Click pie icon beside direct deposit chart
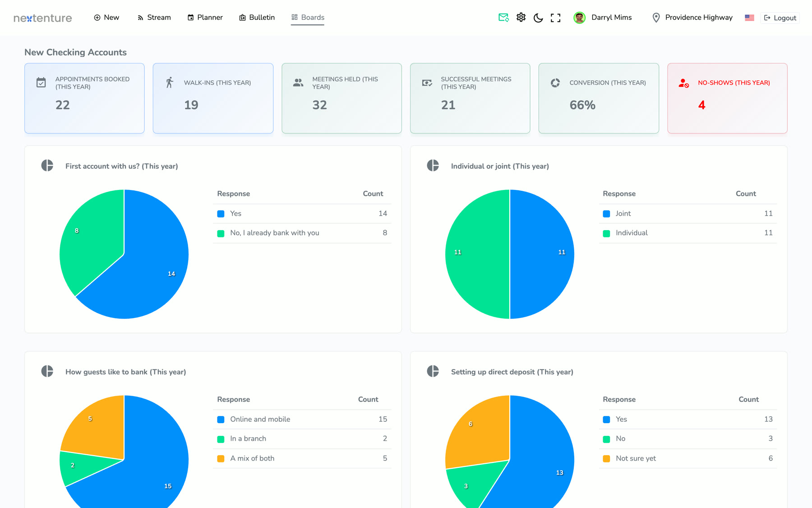The height and width of the screenshot is (508, 812). pos(433,371)
